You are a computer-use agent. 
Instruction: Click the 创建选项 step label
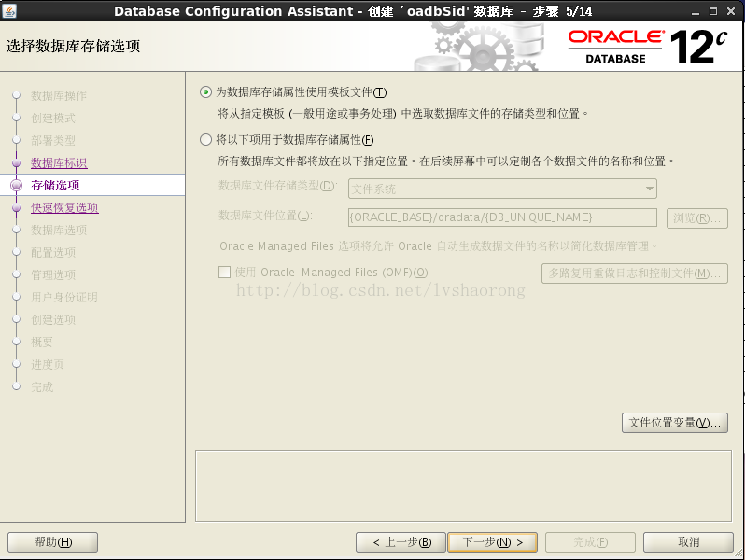[x=53, y=319]
